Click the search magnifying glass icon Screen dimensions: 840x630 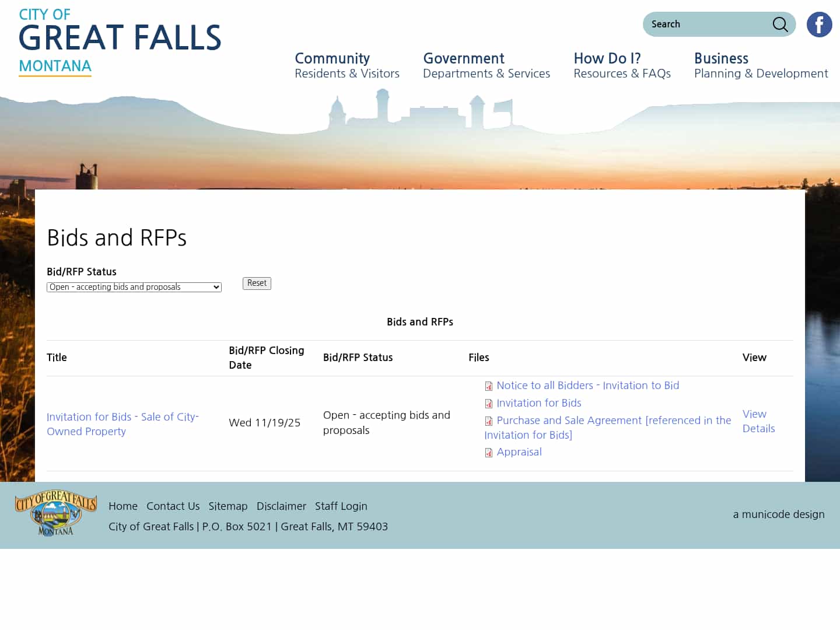point(780,24)
